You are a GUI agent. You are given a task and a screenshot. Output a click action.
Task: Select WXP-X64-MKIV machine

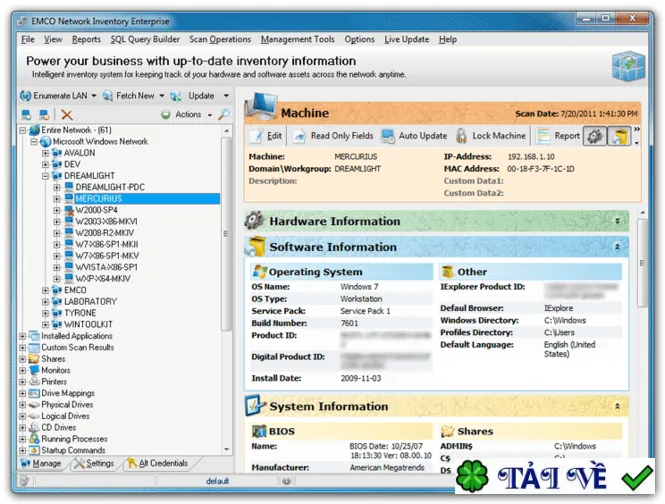pos(103,279)
